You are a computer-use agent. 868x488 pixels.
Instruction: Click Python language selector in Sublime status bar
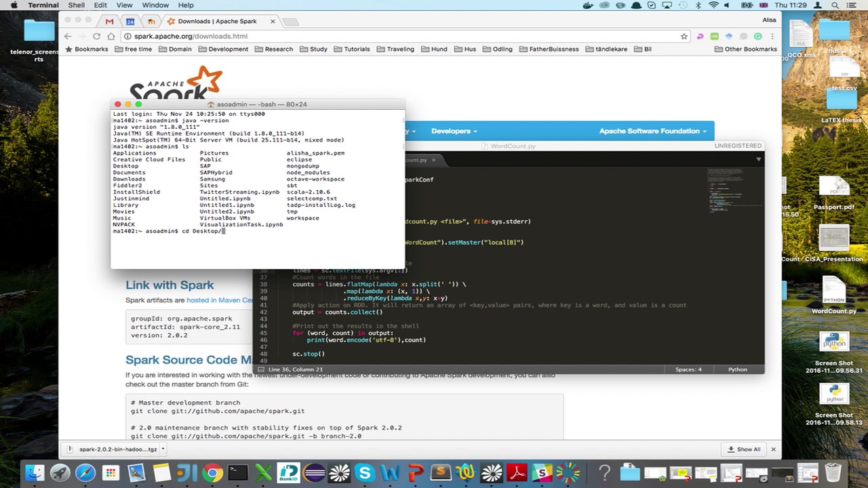(737, 369)
